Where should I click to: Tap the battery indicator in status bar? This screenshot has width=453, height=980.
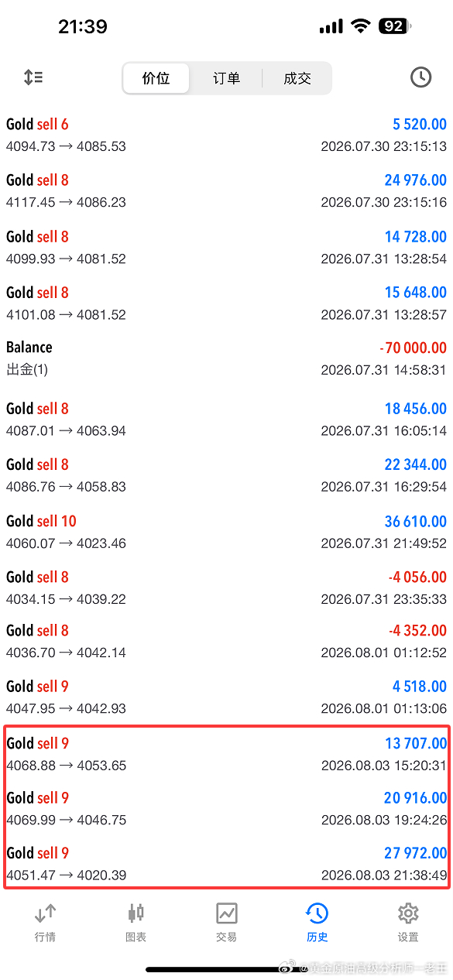tap(394, 26)
